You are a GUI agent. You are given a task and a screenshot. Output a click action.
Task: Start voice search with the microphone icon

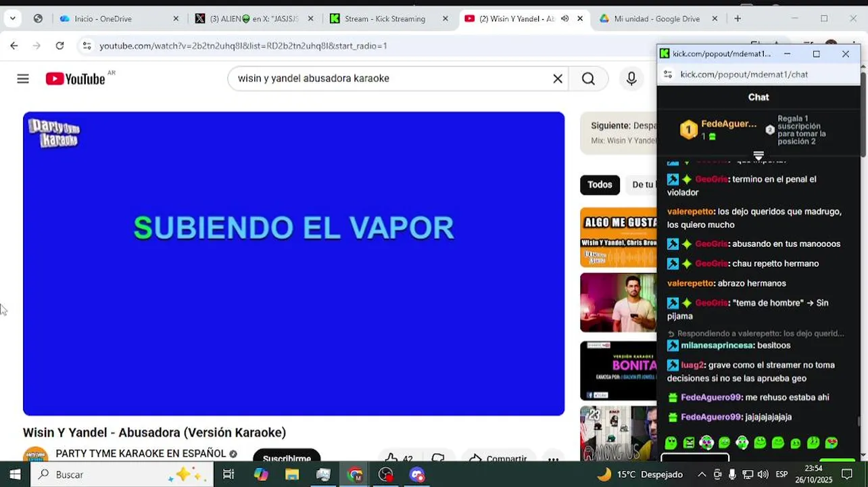(x=631, y=79)
